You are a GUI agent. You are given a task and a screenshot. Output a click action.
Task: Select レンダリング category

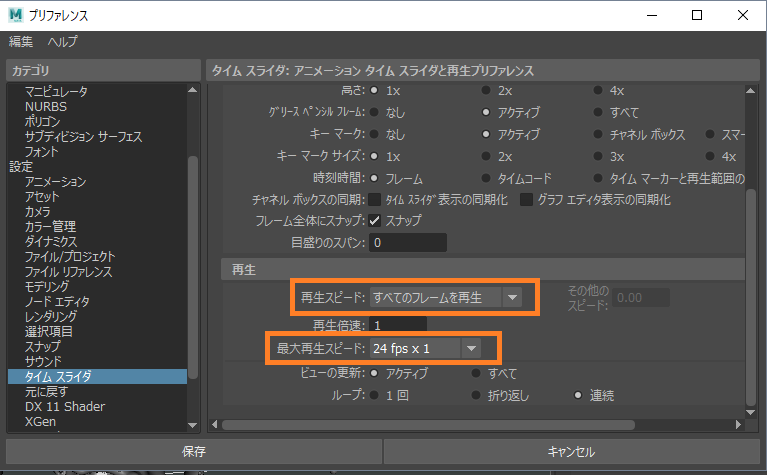tap(51, 317)
